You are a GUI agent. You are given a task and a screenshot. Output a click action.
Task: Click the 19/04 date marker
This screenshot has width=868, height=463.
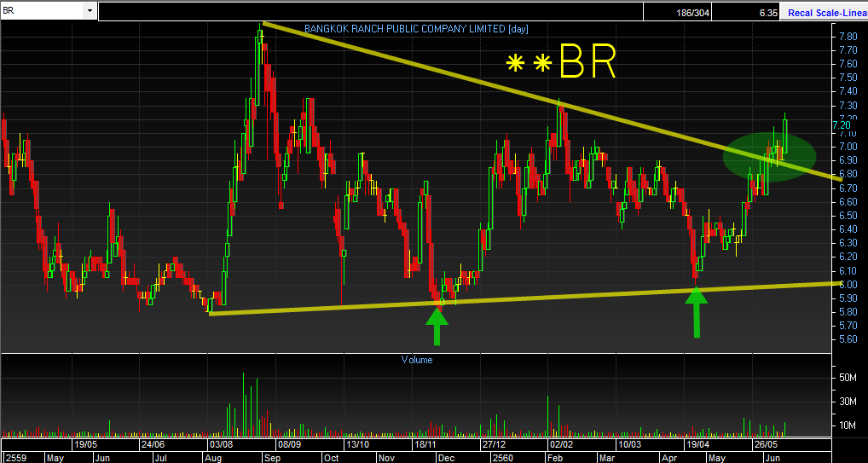tap(697, 445)
